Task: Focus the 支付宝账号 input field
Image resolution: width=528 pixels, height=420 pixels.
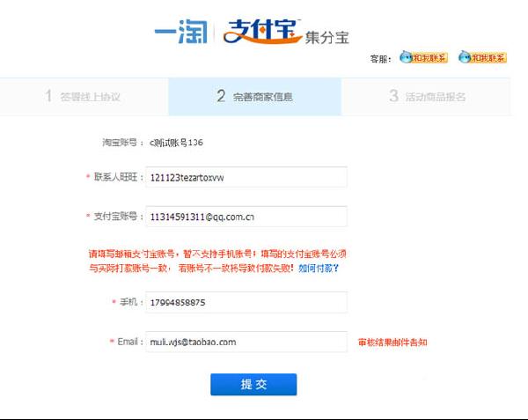Action: [246, 217]
